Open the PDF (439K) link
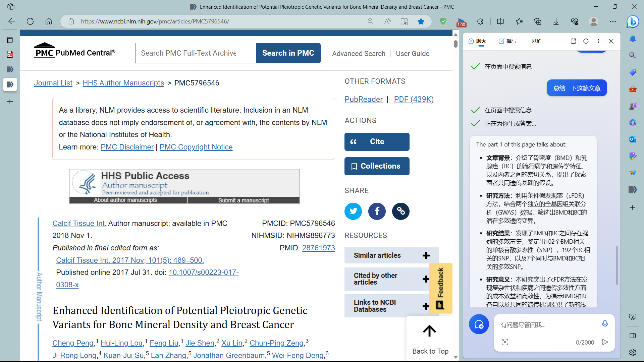The width and height of the screenshot is (644, 362). click(414, 99)
